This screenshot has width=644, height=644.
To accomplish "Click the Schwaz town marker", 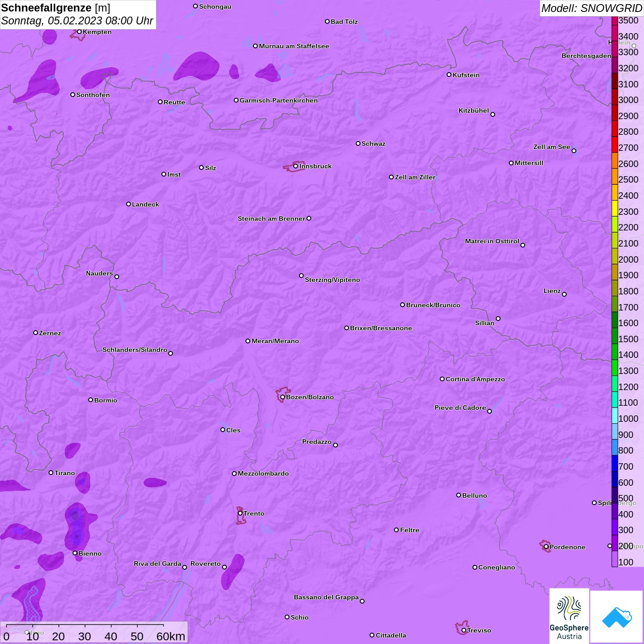I will (x=358, y=144).
